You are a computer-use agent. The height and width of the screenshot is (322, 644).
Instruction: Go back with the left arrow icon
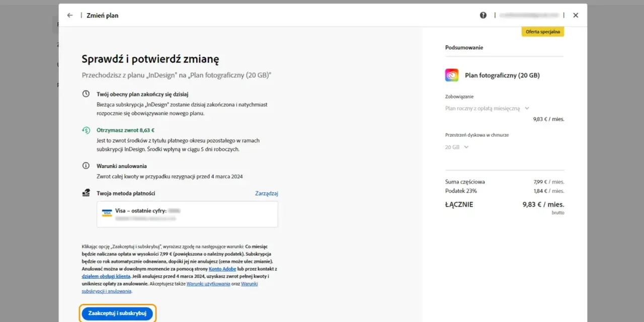(x=70, y=15)
